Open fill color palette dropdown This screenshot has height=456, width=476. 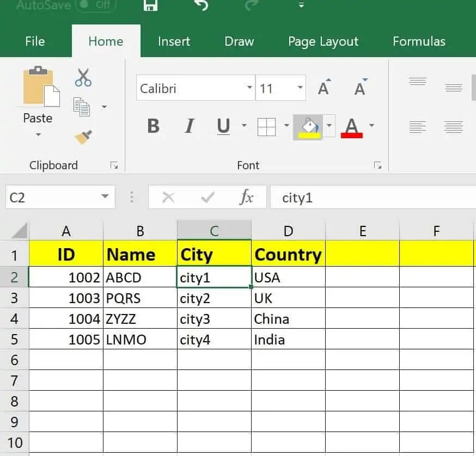coord(329,125)
